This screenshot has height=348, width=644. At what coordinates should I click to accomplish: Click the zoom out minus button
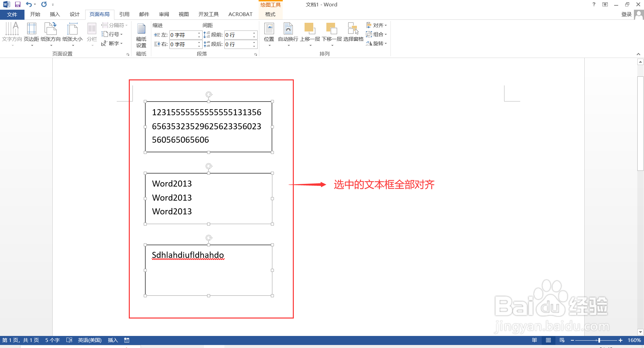(x=572, y=340)
